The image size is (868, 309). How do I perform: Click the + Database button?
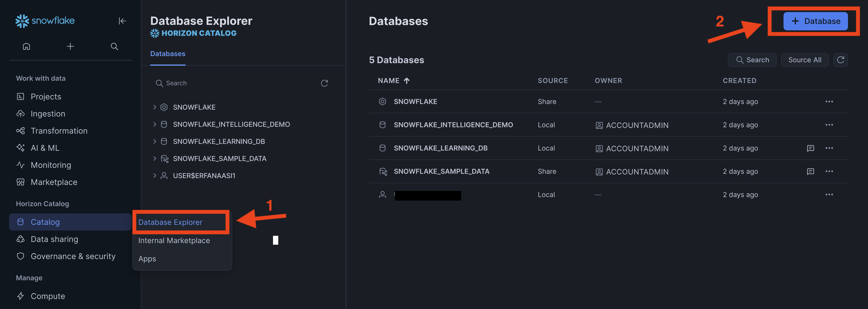point(815,21)
